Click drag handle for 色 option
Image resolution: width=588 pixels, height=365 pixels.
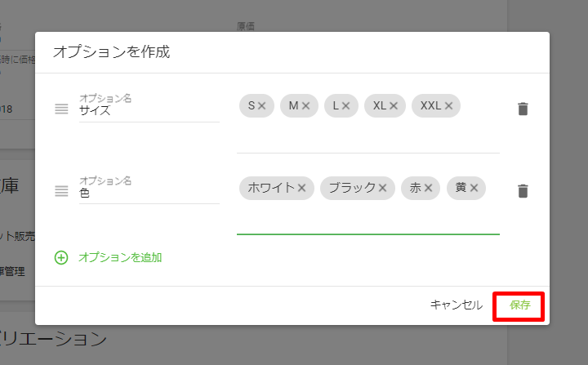click(61, 191)
